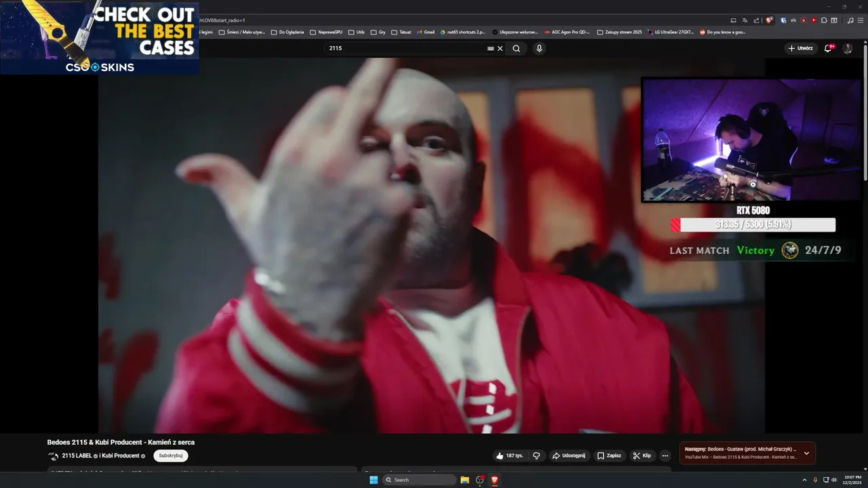
Task: Open Windows Start menu
Action: tap(374, 480)
